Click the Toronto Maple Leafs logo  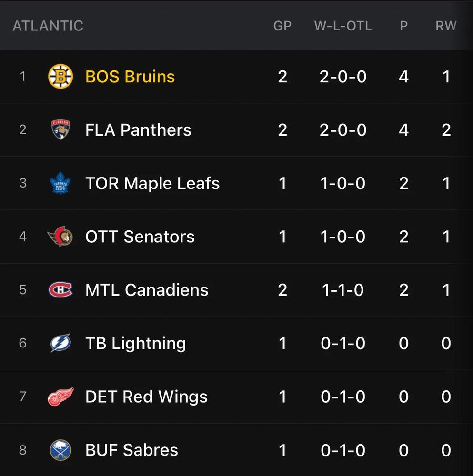(x=60, y=183)
